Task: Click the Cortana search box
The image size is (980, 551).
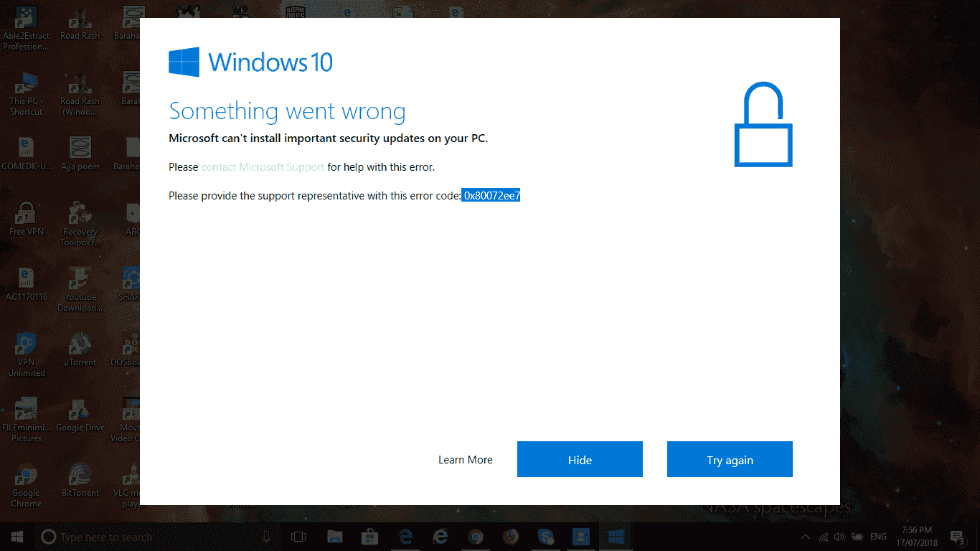Action: pyautogui.click(x=158, y=537)
